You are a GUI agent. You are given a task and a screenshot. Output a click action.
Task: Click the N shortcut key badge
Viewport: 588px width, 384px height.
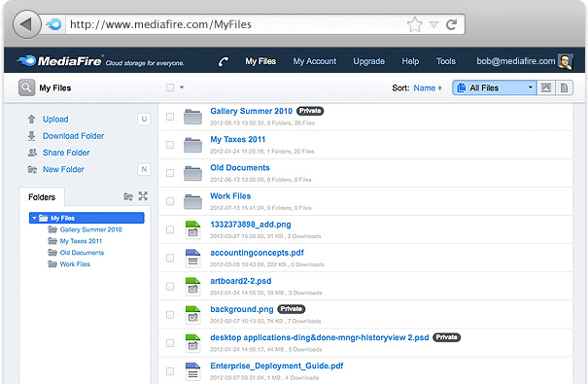pos(144,169)
